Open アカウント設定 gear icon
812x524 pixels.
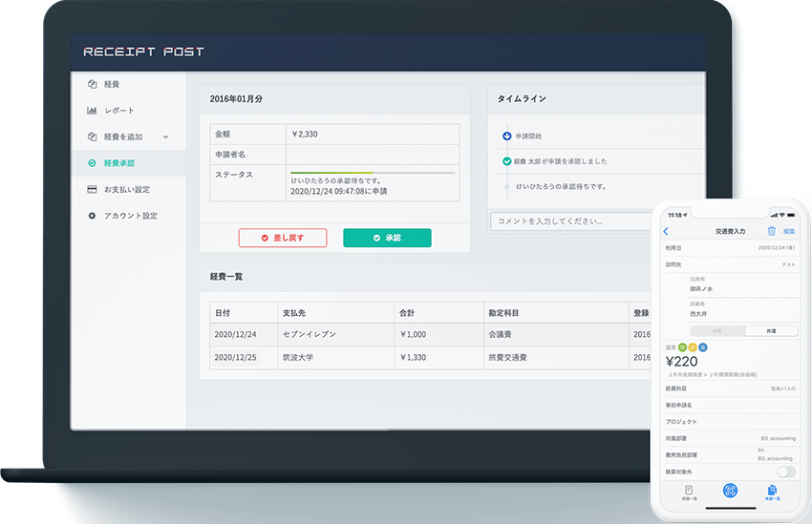(x=93, y=216)
